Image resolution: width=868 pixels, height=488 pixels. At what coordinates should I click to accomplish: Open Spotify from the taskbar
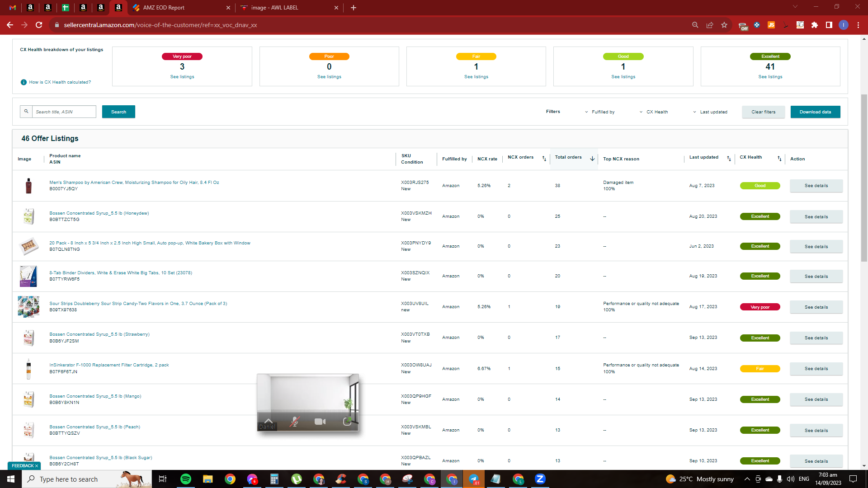186,479
